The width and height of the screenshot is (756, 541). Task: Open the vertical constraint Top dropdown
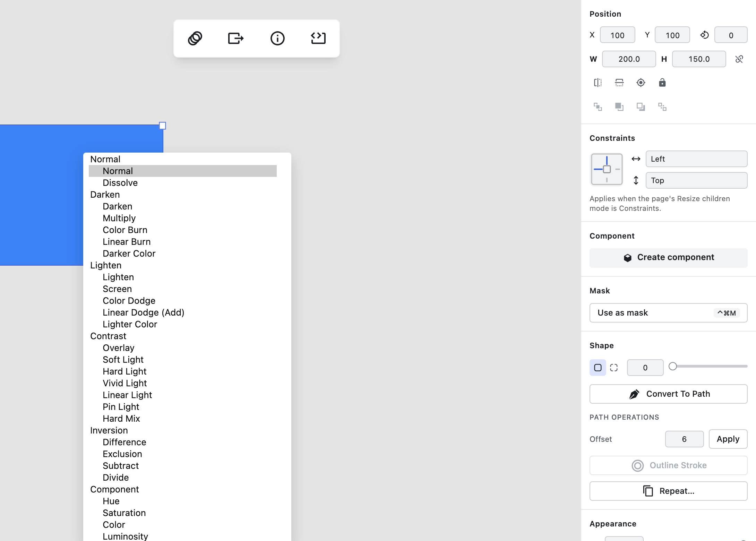[x=696, y=180]
